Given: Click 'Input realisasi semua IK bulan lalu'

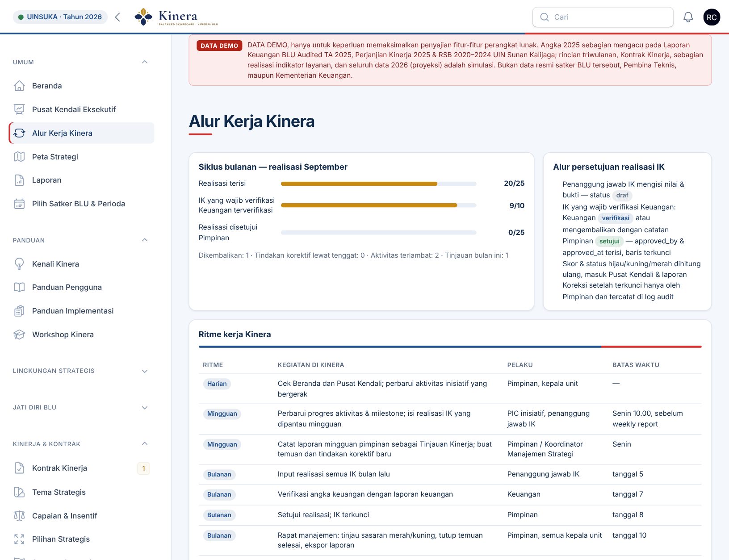Looking at the screenshot, I should pos(334,474).
